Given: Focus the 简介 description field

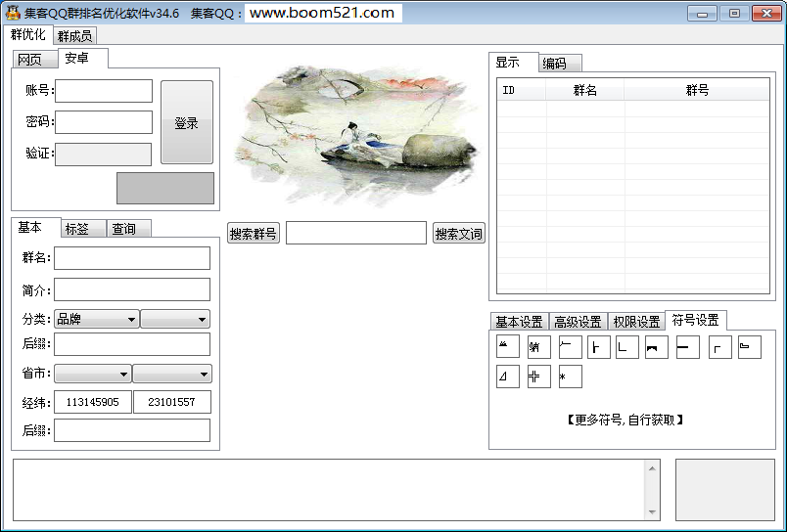Looking at the screenshot, I should [x=132, y=289].
